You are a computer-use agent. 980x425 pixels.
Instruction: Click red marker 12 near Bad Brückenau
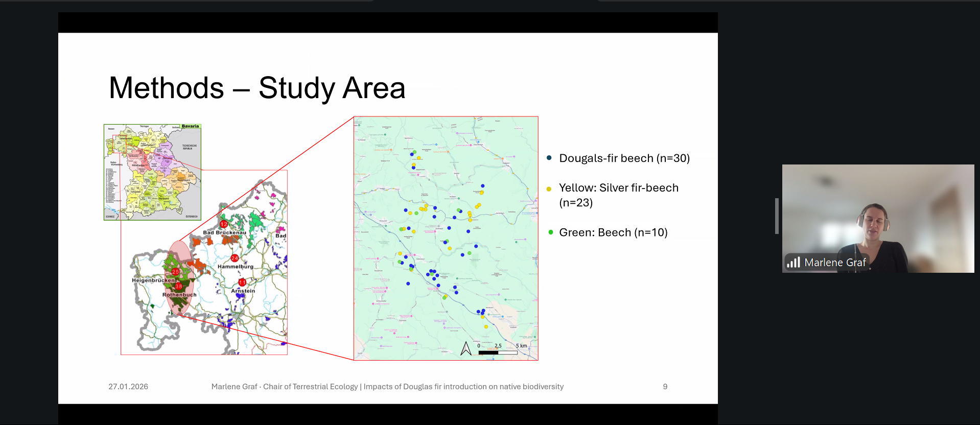click(223, 224)
